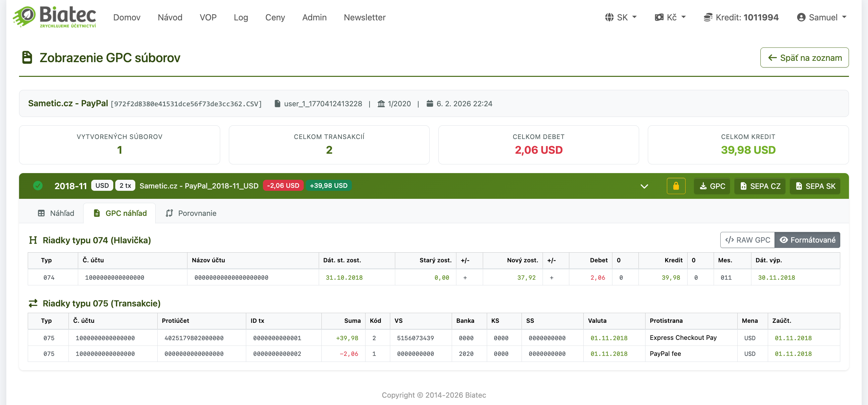868x405 pixels.
Task: Open the Kč currency dropdown
Action: tap(670, 17)
